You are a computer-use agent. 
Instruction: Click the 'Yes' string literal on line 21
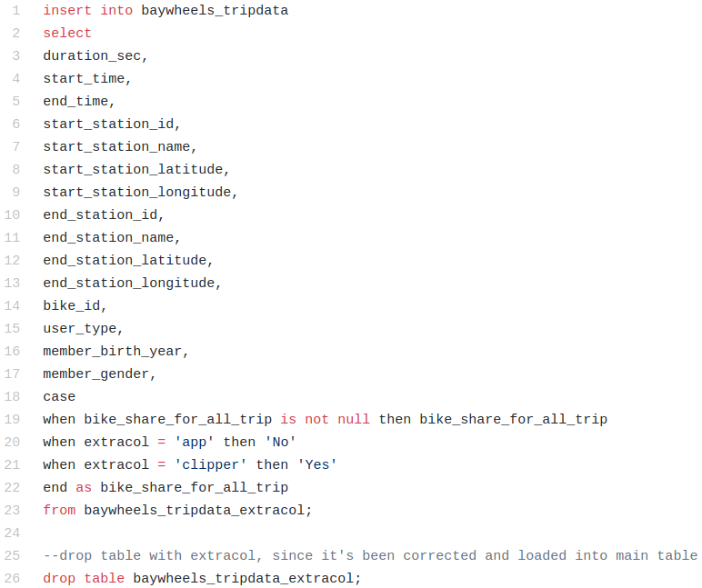pos(317,465)
